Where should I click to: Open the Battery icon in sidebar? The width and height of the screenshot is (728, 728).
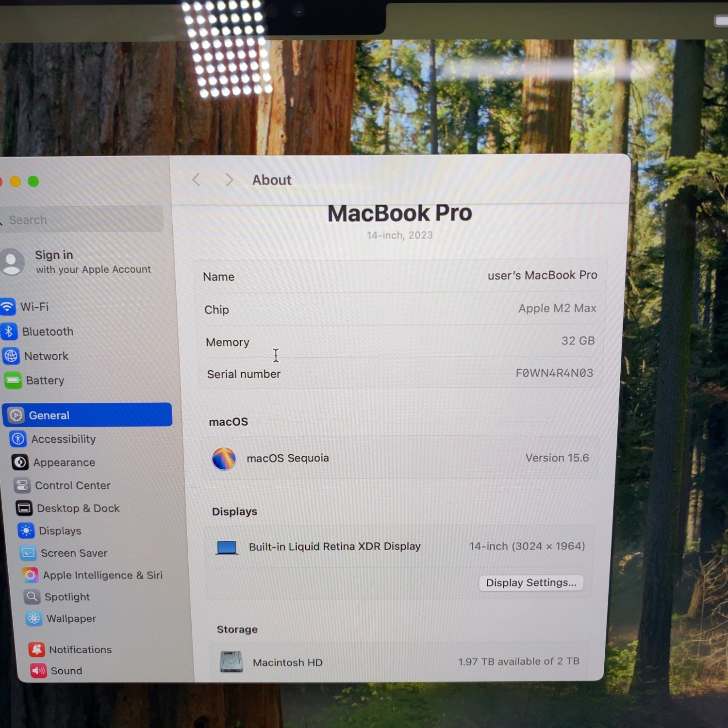point(14,381)
